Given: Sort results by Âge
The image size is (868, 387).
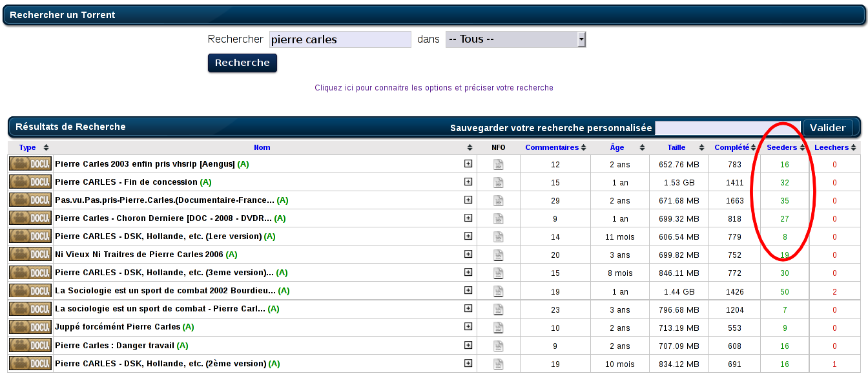Looking at the screenshot, I should coord(617,147).
